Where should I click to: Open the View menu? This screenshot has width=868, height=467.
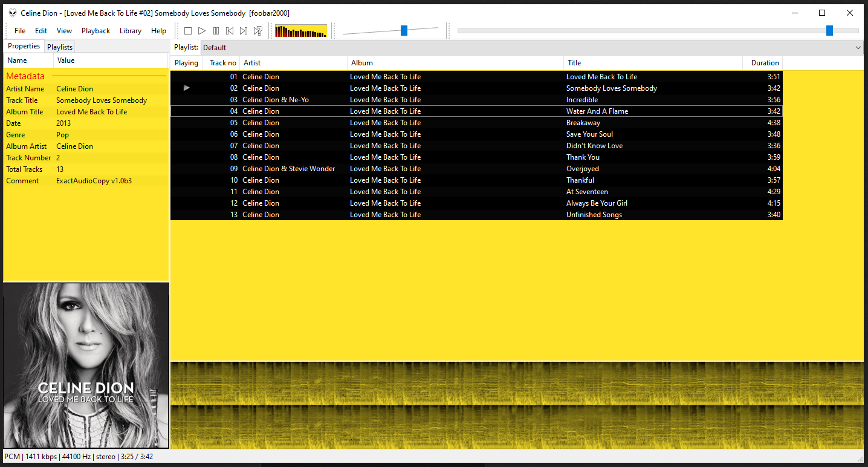click(64, 31)
